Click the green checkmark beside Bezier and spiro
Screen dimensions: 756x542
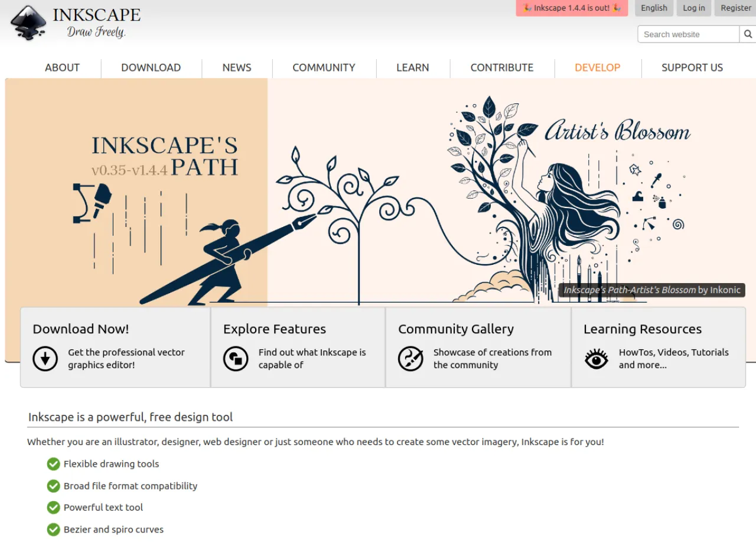click(x=54, y=530)
